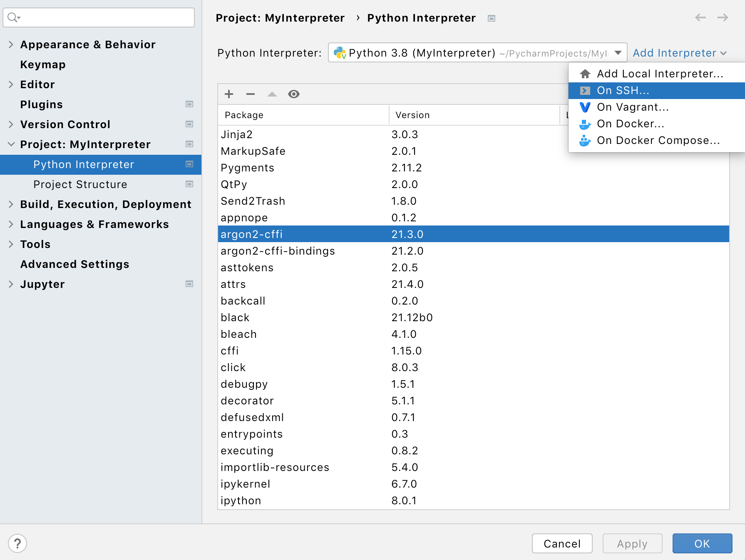Click the Cancel button
This screenshot has width=745, height=560.
coord(562,543)
